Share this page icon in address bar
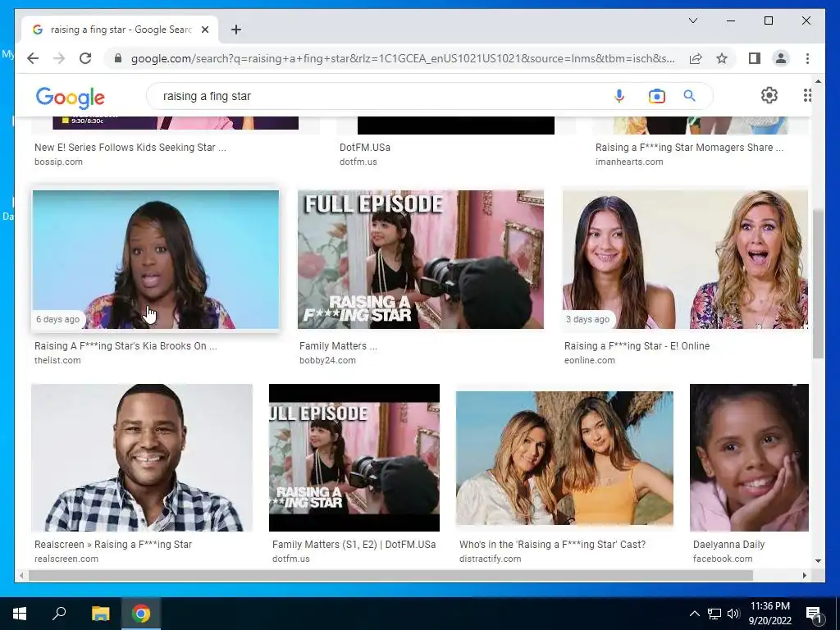This screenshot has height=630, width=840. click(696, 58)
